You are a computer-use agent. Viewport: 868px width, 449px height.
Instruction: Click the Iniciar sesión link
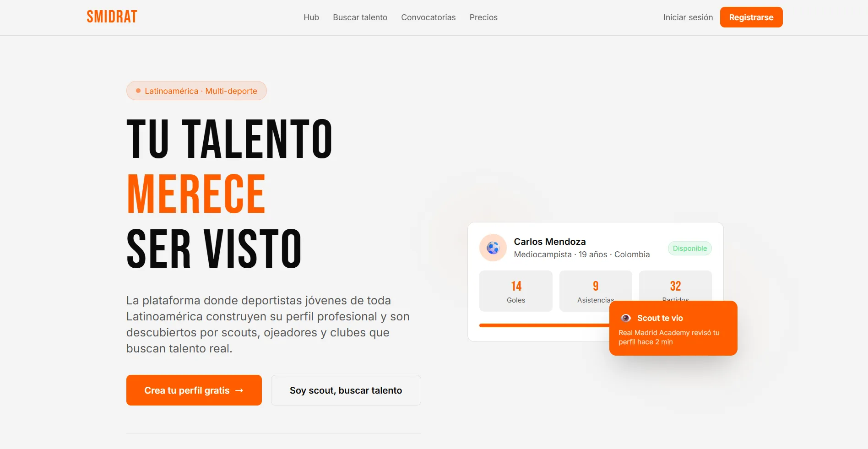click(x=688, y=17)
